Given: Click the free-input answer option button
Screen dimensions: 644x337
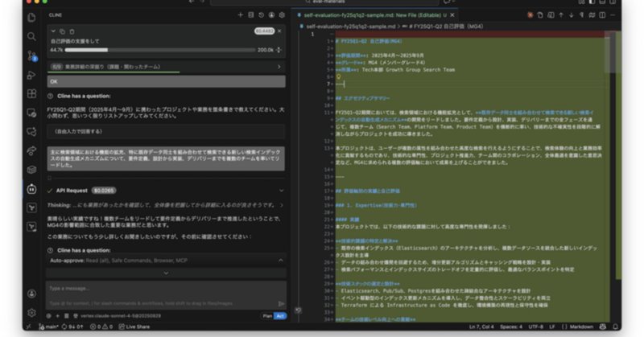Looking at the screenshot, I should (166, 131).
